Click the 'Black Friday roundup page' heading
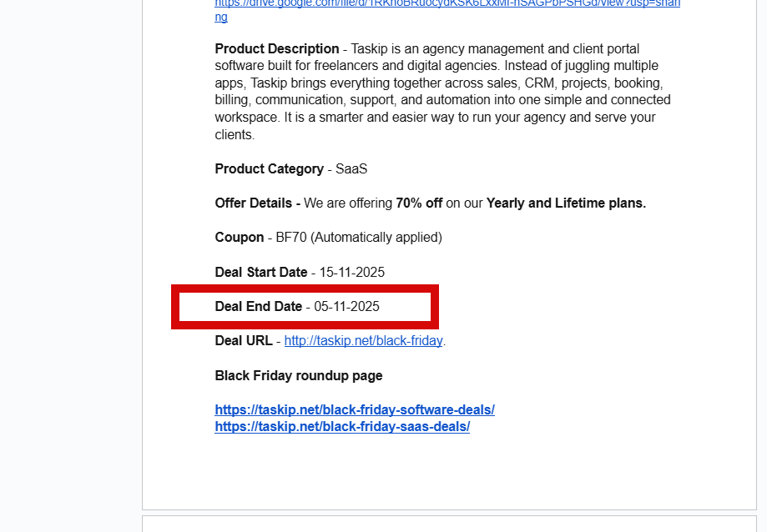Image resolution: width=767 pixels, height=532 pixels. 299,376
